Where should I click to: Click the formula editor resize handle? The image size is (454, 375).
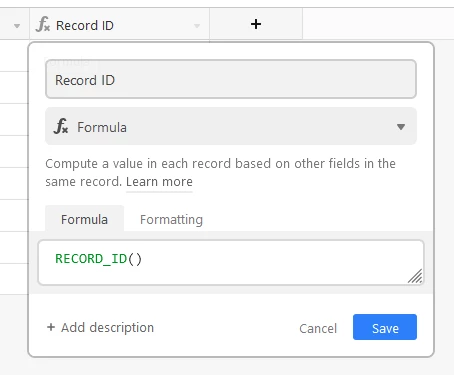click(415, 276)
